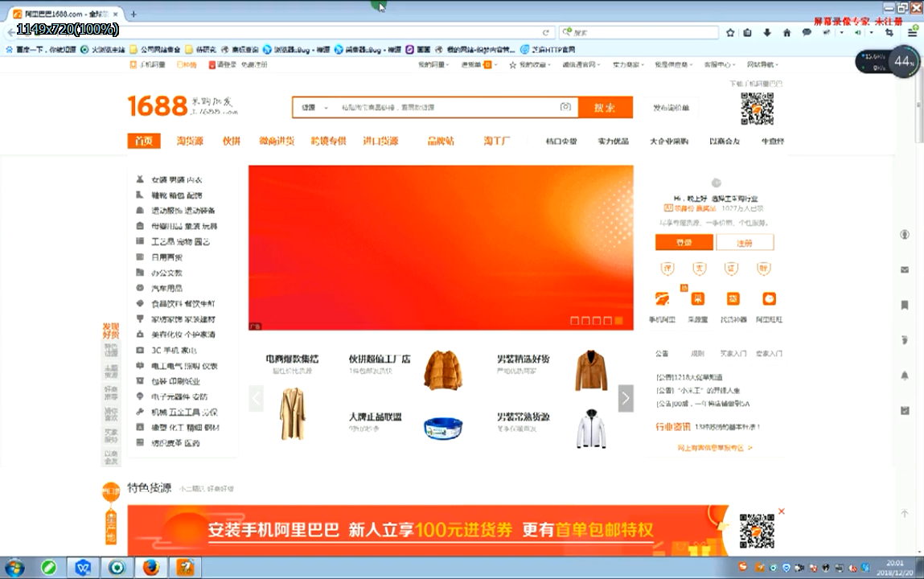The width and height of the screenshot is (924, 579).
Task: Click the bookmark icon in right rail
Action: coord(905,305)
